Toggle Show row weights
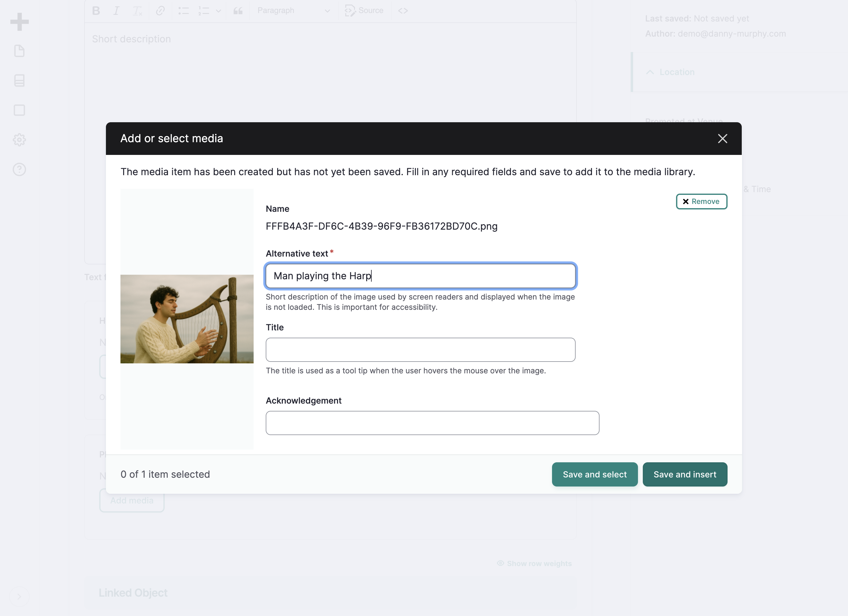The image size is (848, 616). coord(534,563)
